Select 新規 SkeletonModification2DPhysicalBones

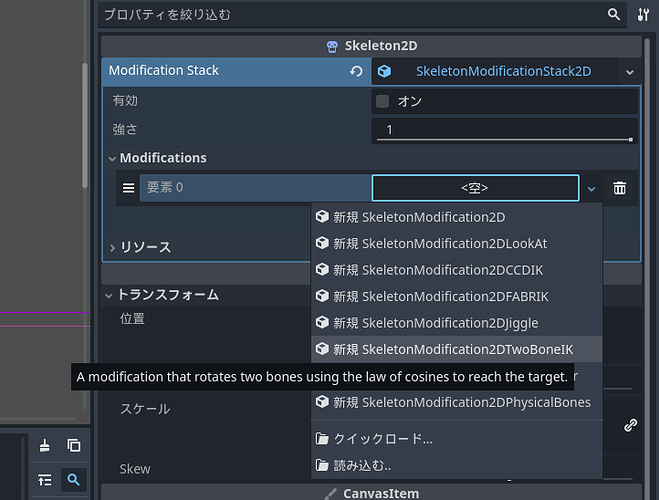tap(456, 402)
